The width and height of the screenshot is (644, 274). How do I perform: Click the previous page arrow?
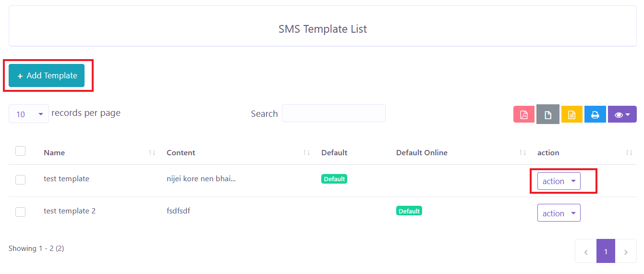pos(586,251)
